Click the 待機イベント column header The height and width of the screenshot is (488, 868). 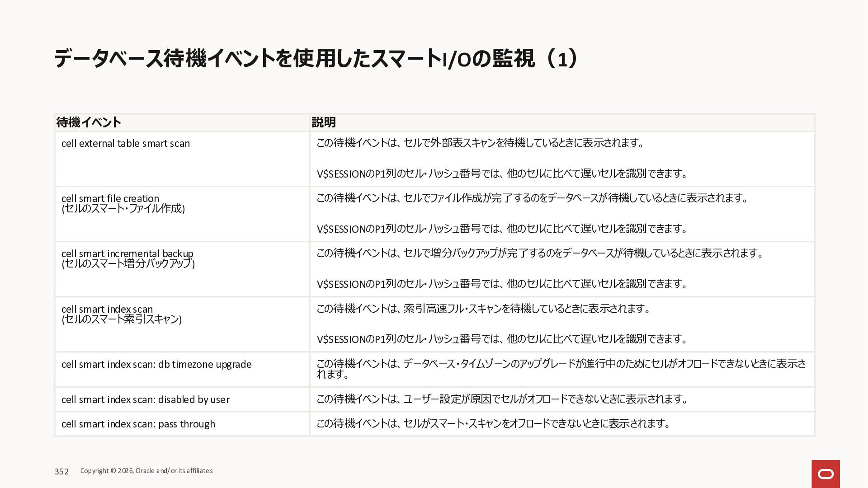tap(89, 122)
